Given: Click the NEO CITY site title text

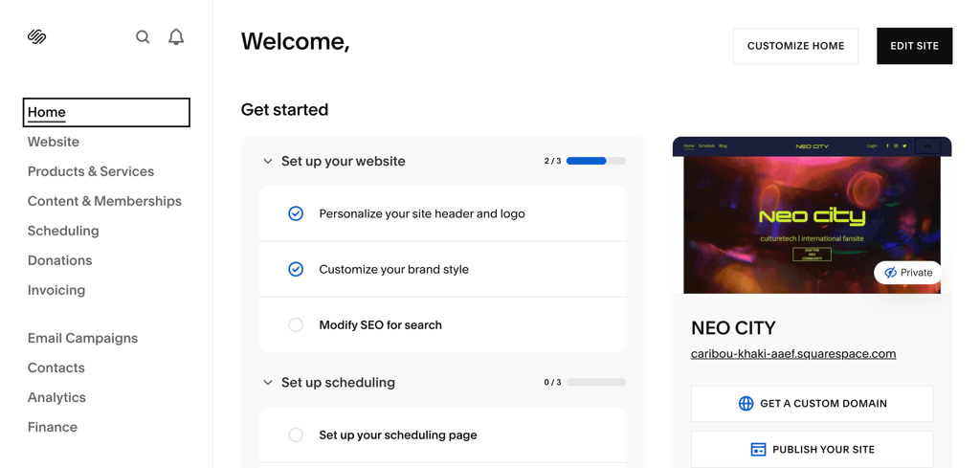Looking at the screenshot, I should 733,328.
